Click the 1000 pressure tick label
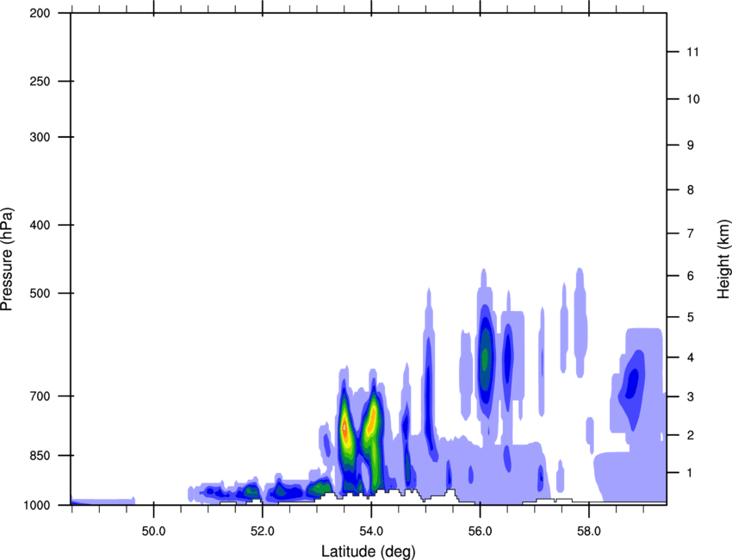 (37, 505)
